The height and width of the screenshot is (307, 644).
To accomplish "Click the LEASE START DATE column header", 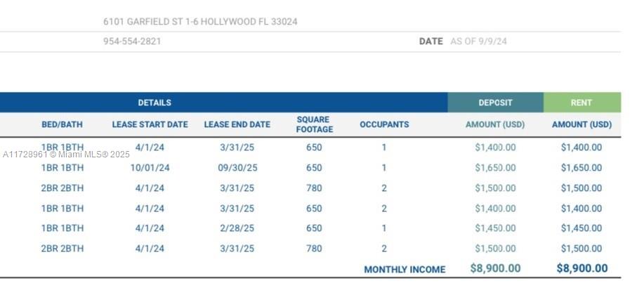I will coord(150,124).
